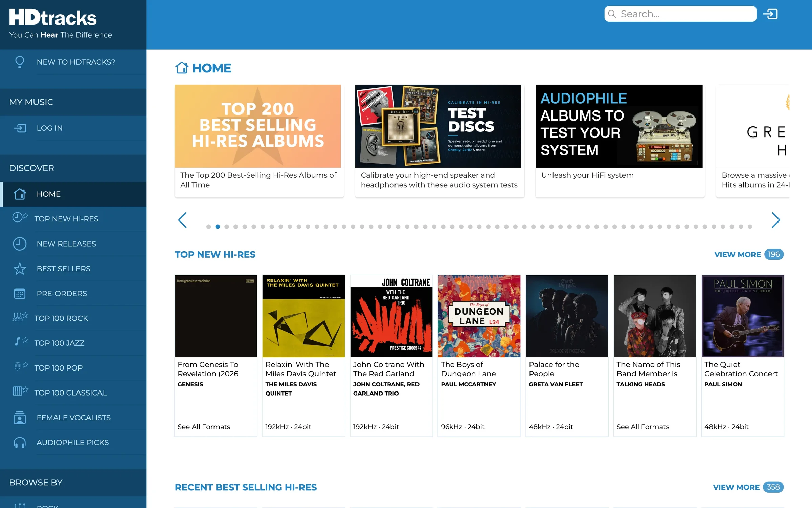Open Audiophile Albums To Test Your System banner

tap(619, 126)
